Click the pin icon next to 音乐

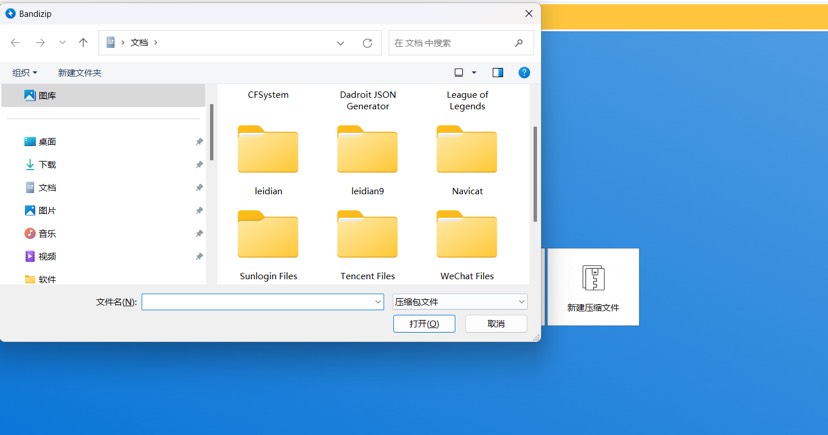click(199, 233)
